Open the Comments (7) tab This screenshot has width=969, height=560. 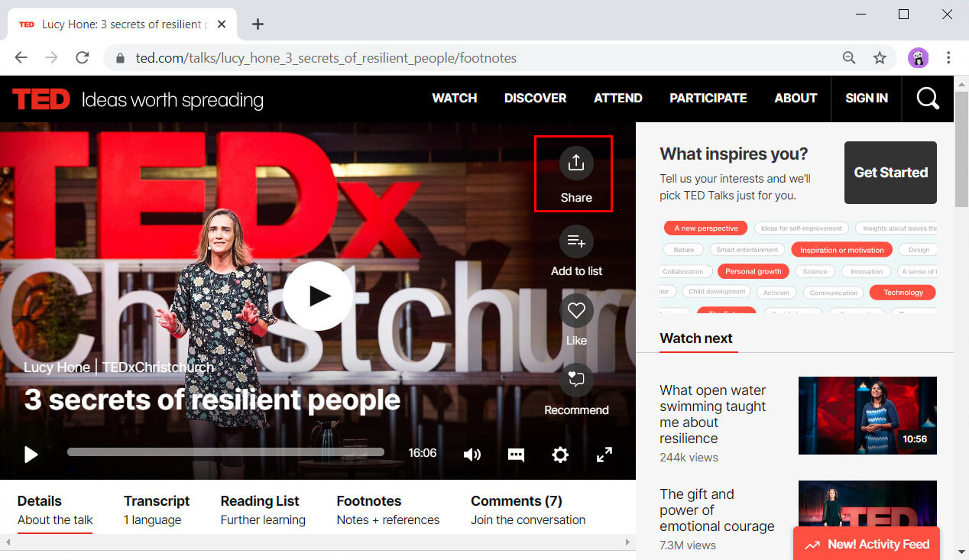pyautogui.click(x=528, y=510)
